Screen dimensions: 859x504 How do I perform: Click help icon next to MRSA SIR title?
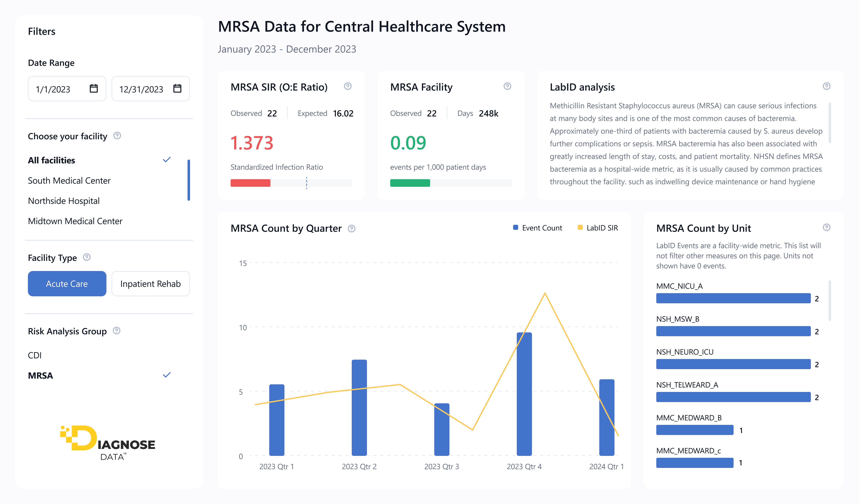[348, 86]
